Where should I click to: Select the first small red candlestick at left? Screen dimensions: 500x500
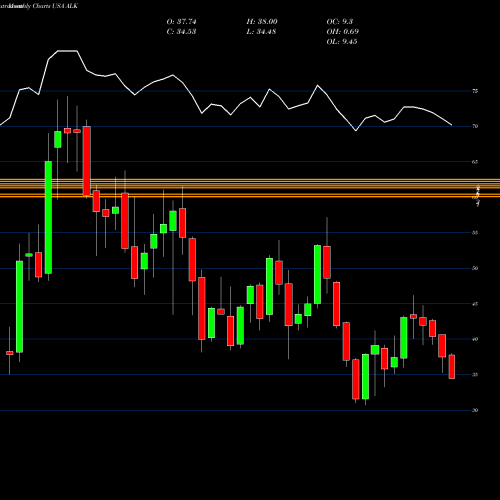[x=10, y=353]
